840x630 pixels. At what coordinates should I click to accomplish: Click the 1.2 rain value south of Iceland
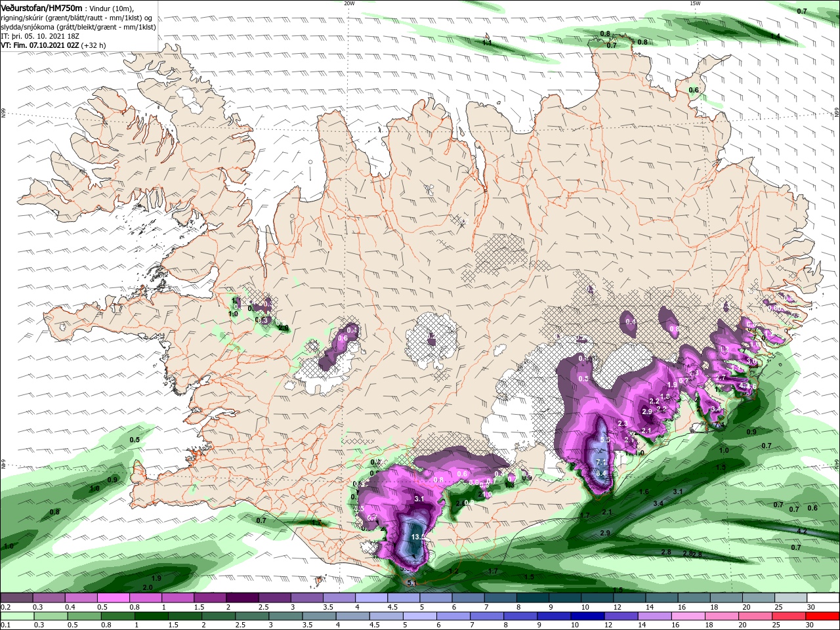click(453, 572)
